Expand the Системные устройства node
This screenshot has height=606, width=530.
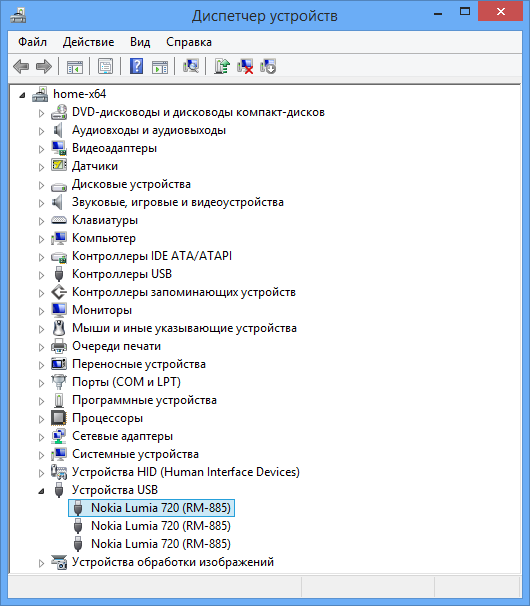coord(41,455)
